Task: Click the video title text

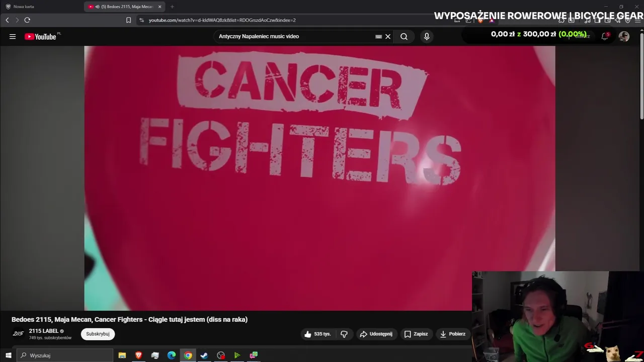Action: click(129, 319)
